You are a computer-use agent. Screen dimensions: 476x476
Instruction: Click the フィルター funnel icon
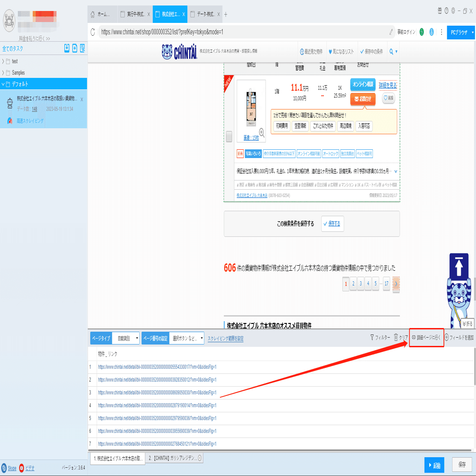(372, 337)
